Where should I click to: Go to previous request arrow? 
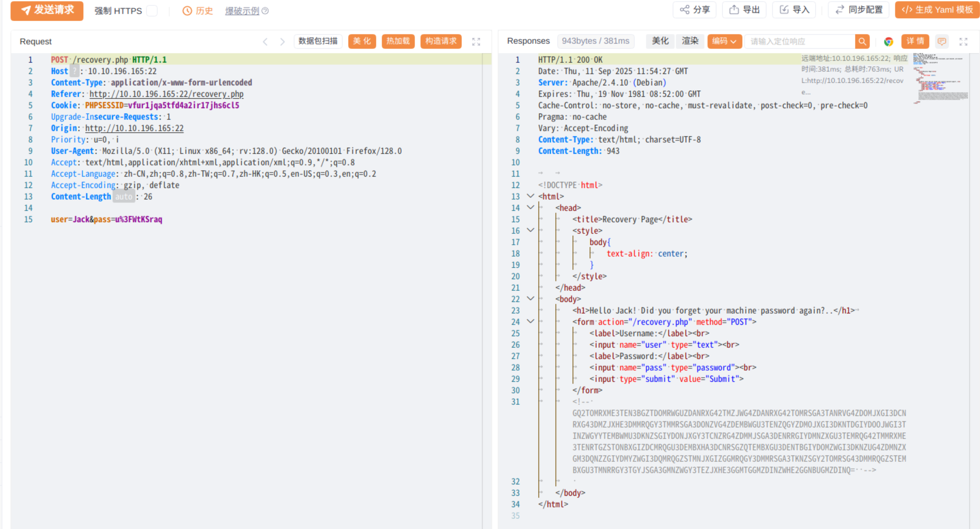click(265, 41)
